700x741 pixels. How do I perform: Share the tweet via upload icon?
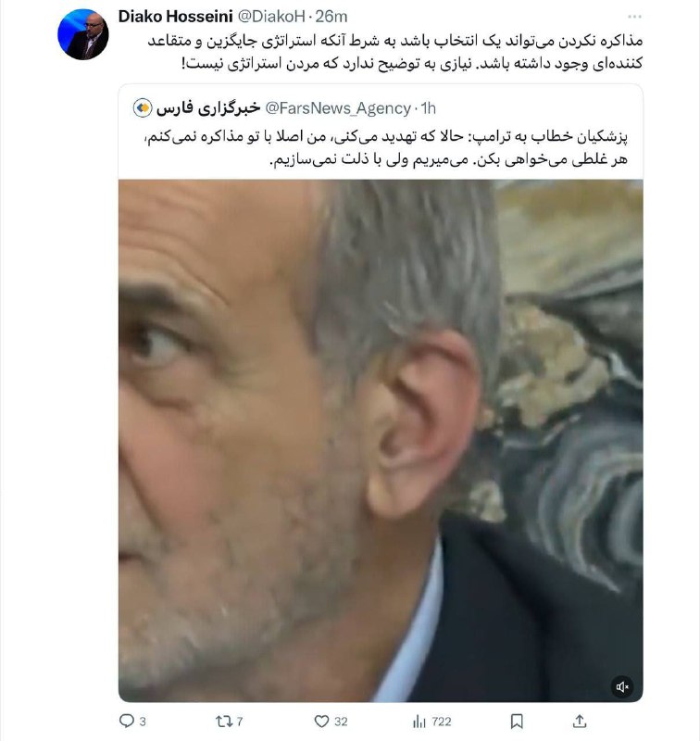tap(580, 722)
